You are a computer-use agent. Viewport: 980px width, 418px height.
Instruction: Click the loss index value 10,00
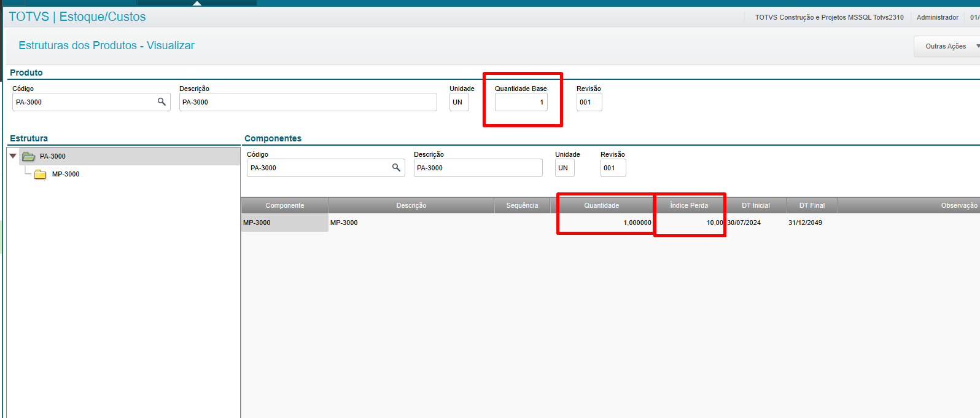tap(715, 223)
